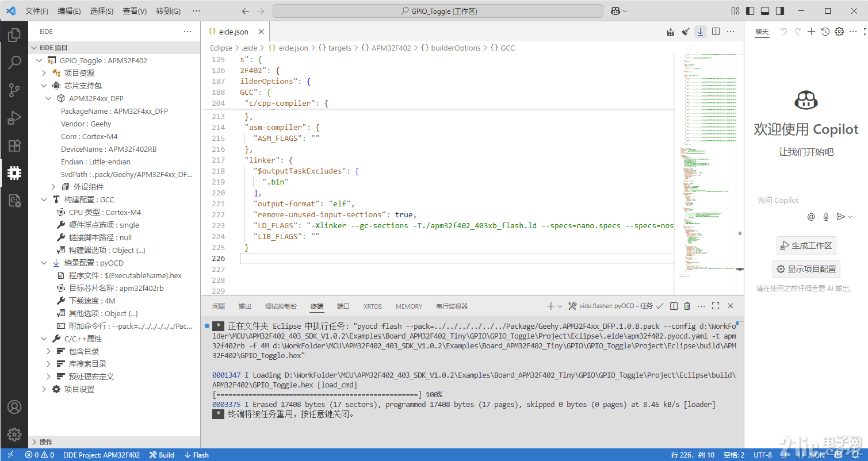Go back with the navigation arrow
The height and width of the screenshot is (461, 868).
(246, 11)
